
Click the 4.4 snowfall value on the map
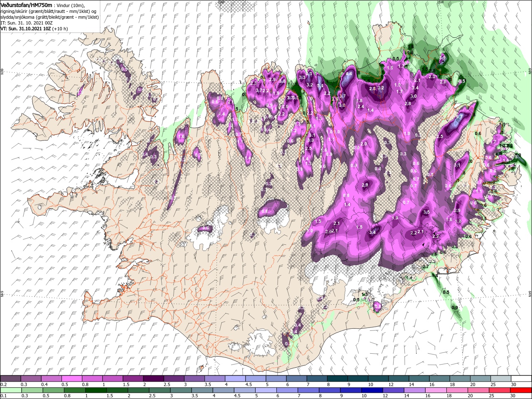coord(349,74)
